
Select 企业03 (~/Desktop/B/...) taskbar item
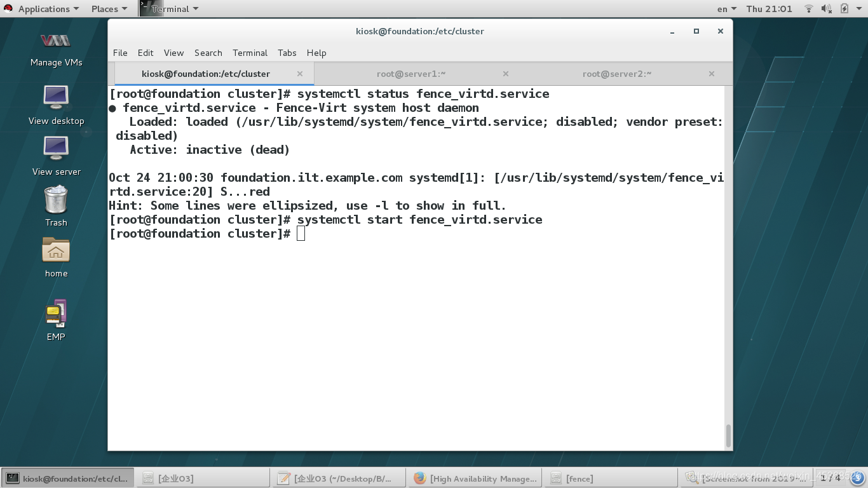(x=337, y=478)
